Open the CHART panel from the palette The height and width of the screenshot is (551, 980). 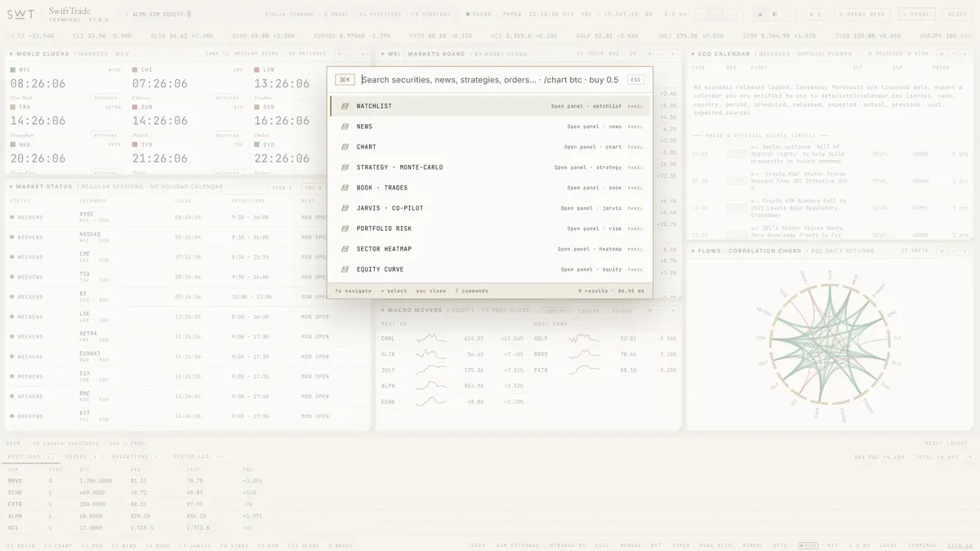[x=490, y=147]
